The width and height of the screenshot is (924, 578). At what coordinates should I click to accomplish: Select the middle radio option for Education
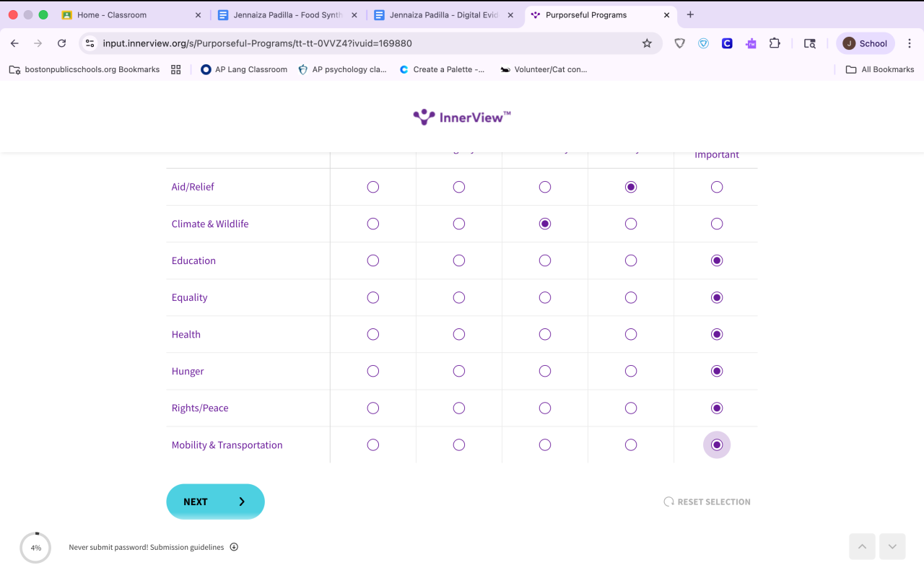click(545, 260)
